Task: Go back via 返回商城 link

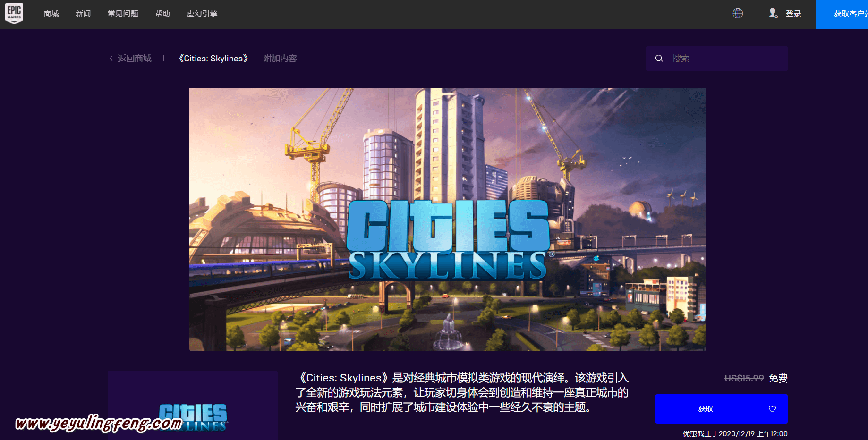Action: click(x=130, y=59)
